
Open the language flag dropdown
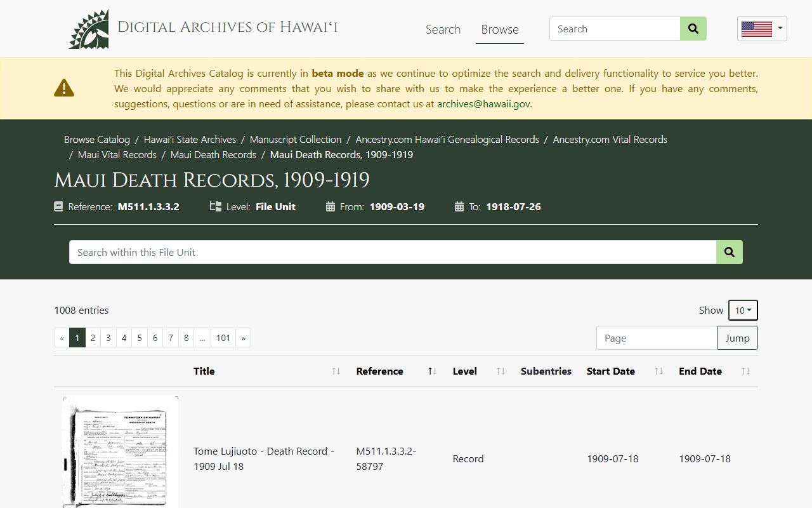tap(762, 29)
